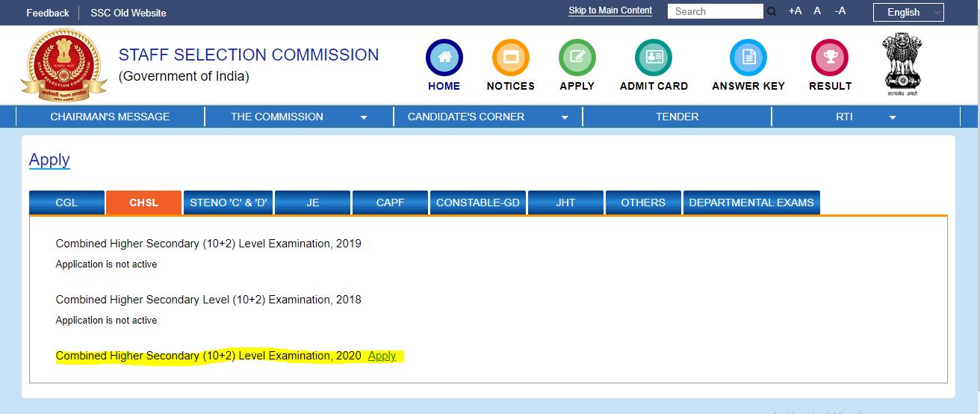Click STAFF SELECTION COMMISSION title text
This screenshot has width=980, height=414.
pos(249,55)
